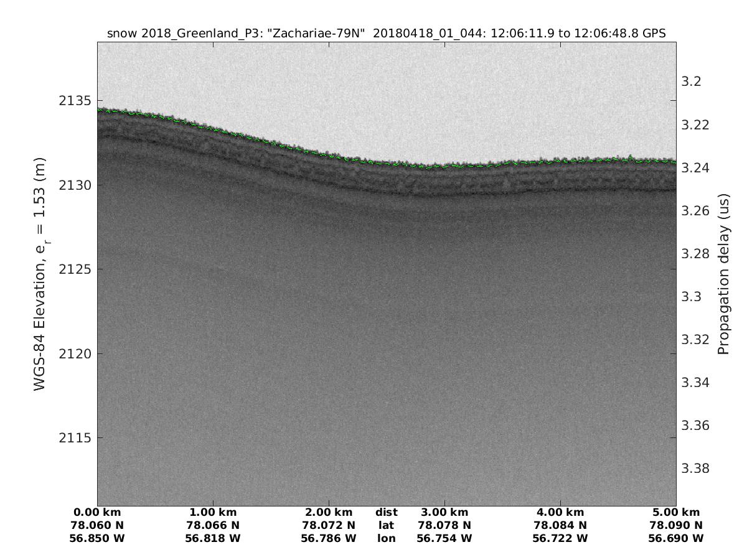Click the '56.754 W' longitude label
747x560 pixels.
point(444,538)
